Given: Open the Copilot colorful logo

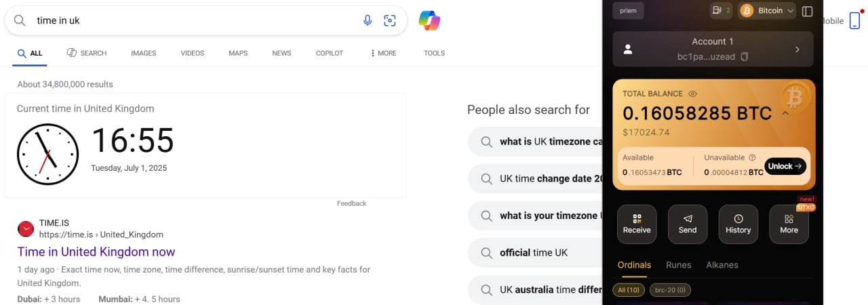Looking at the screenshot, I should click(x=429, y=20).
